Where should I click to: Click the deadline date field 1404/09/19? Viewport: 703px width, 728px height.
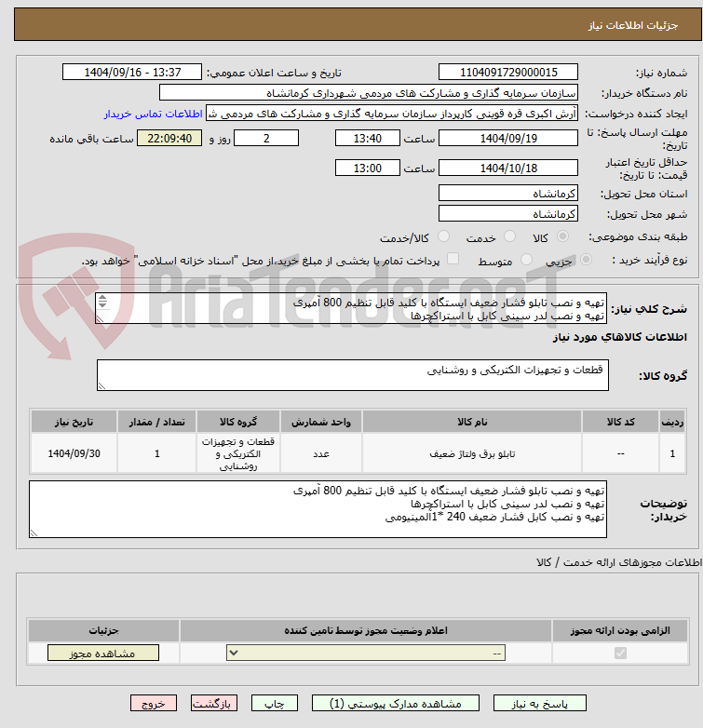click(508, 139)
